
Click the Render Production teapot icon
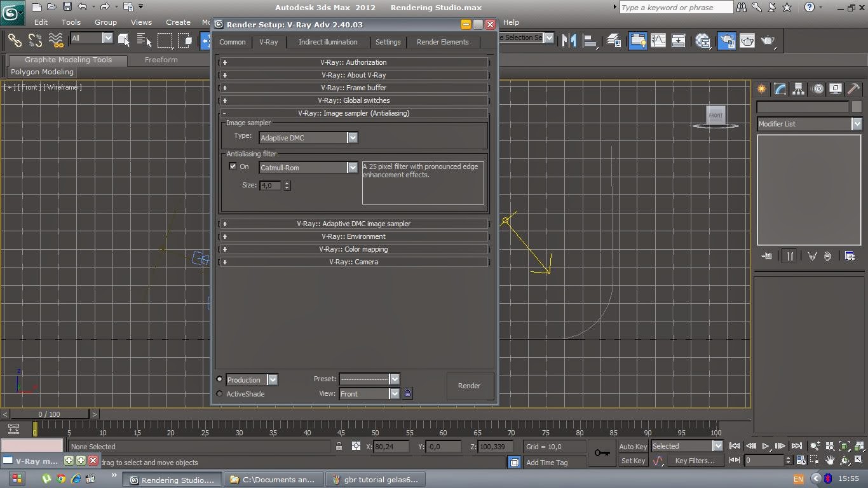768,41
